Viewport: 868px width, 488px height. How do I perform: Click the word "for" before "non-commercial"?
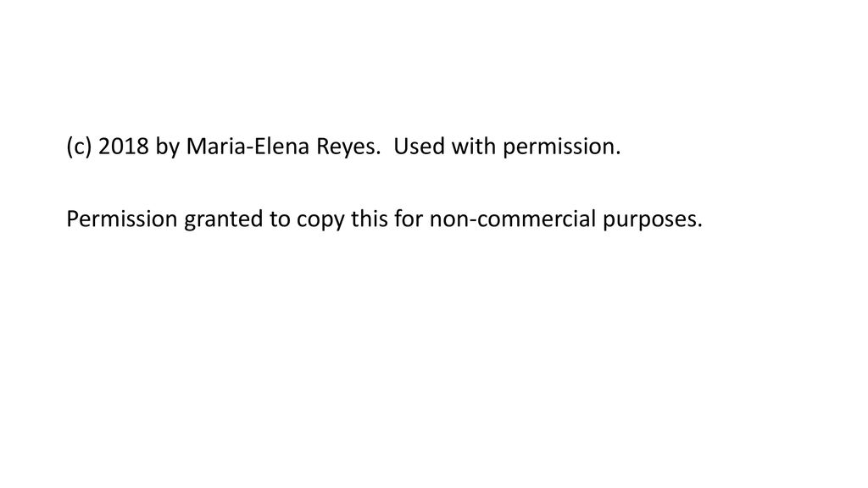click(x=409, y=219)
